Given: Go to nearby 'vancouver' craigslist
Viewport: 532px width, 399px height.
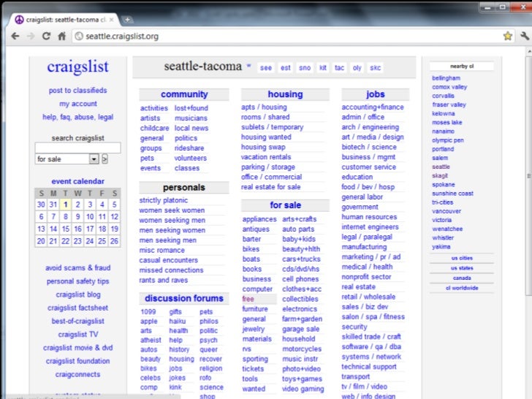Looking at the screenshot, I should (x=446, y=211).
